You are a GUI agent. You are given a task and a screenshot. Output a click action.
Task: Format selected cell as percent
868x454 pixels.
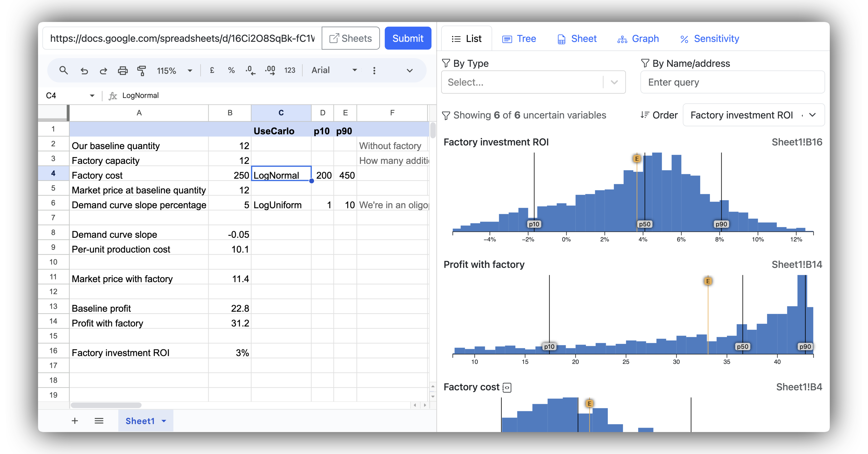tap(231, 70)
